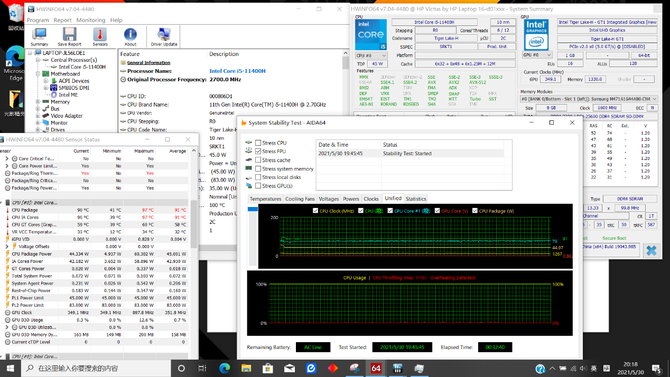
Task: Select Intel Core i5-11400H tree item
Action: coord(82,67)
